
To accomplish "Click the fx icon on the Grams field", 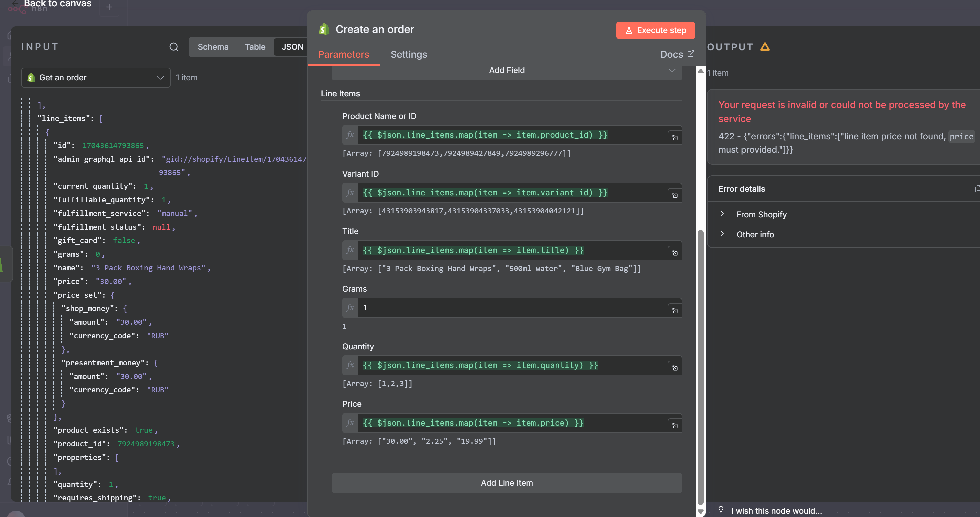I will tap(350, 308).
